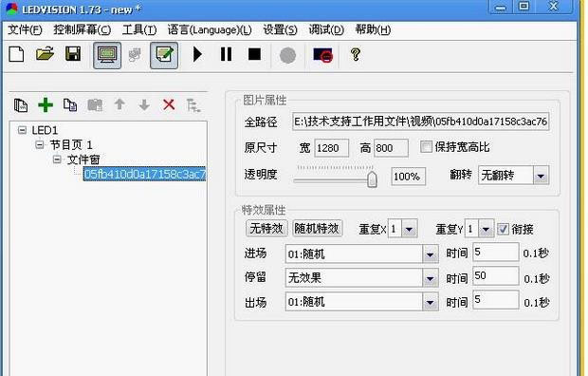Screen dimensions: 588x376
Task: Pause playback with the Pause button
Action: pos(226,54)
